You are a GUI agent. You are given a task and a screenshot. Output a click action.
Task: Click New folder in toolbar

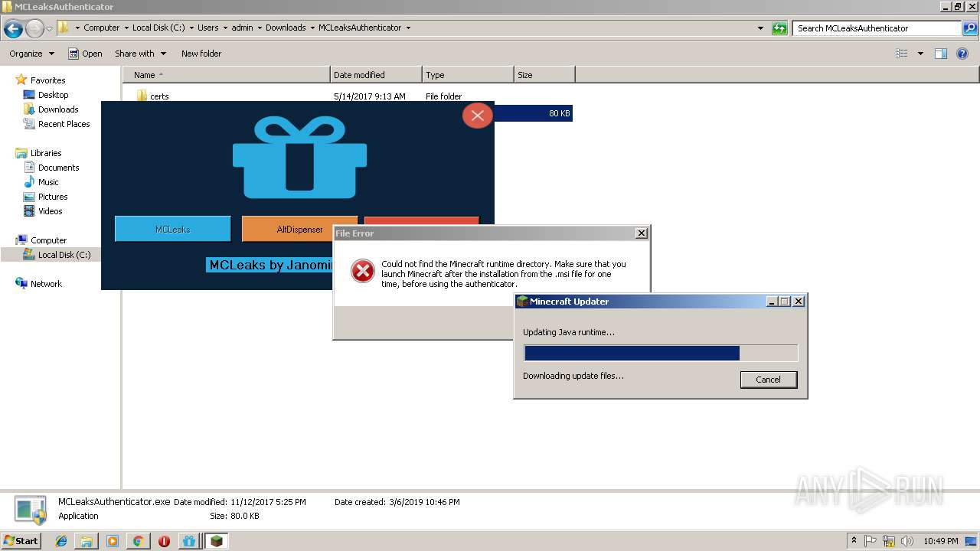point(201,54)
